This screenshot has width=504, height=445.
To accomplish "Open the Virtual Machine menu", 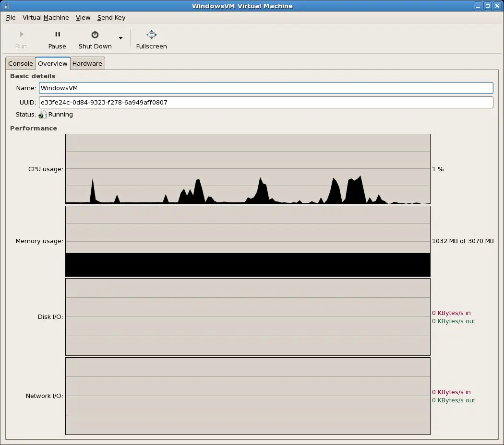I will click(46, 18).
